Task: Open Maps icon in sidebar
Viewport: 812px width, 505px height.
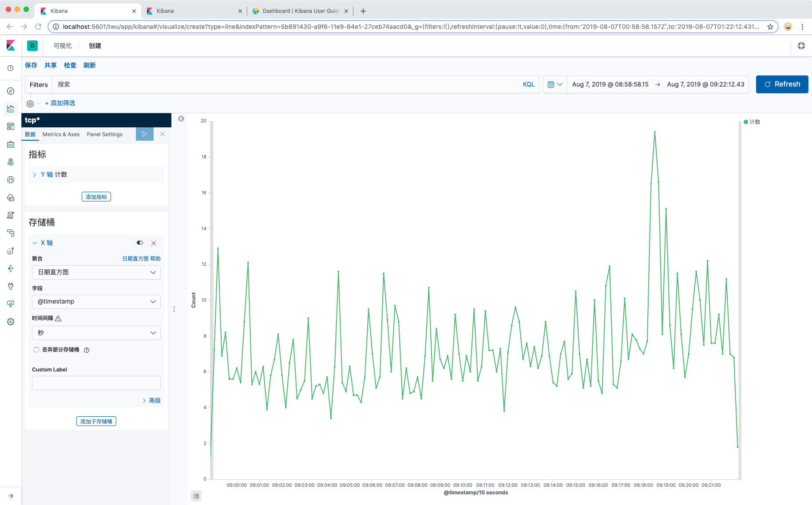Action: pyautogui.click(x=11, y=162)
